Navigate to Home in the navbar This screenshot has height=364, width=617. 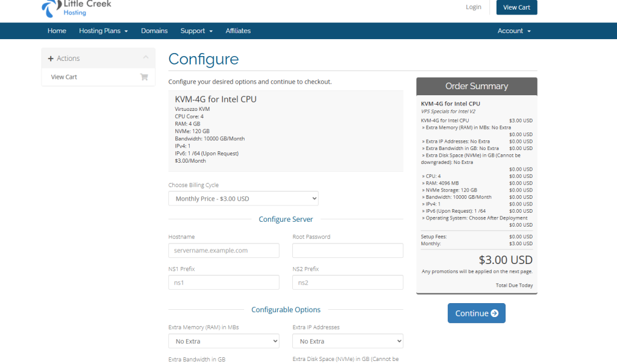point(57,31)
